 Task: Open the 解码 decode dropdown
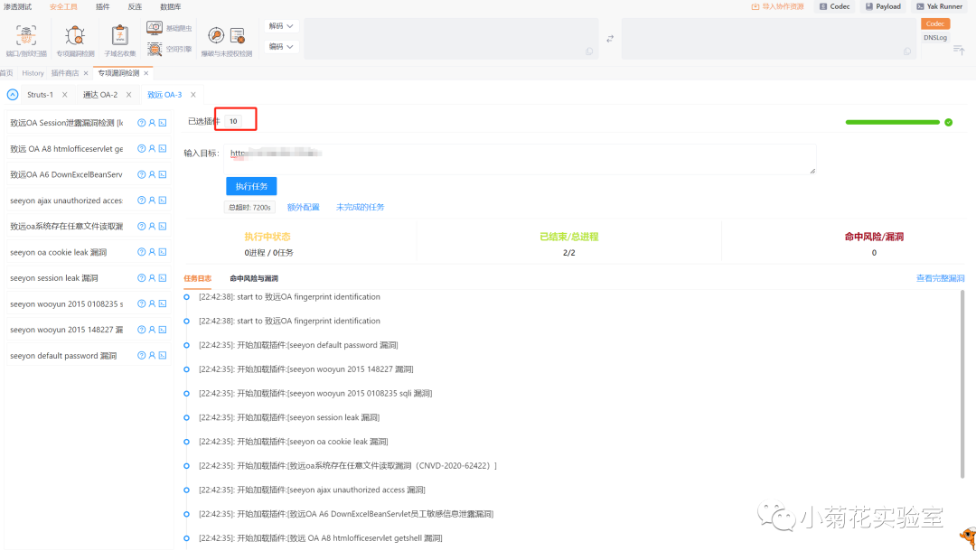[281, 26]
